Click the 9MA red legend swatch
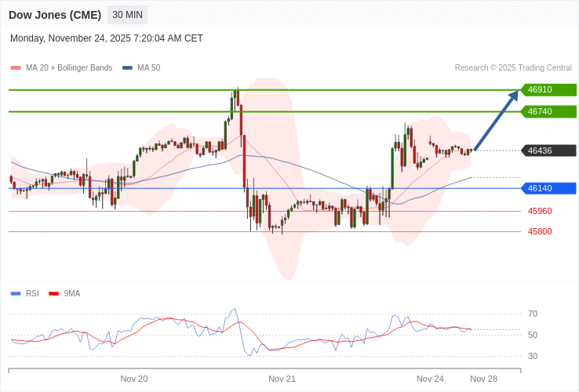Viewport: 579px width, 392px height. 54,294
